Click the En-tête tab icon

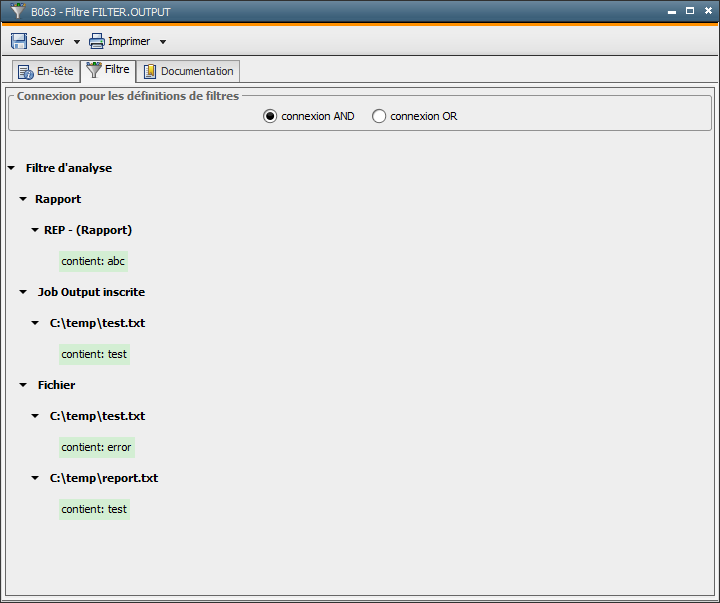(26, 72)
